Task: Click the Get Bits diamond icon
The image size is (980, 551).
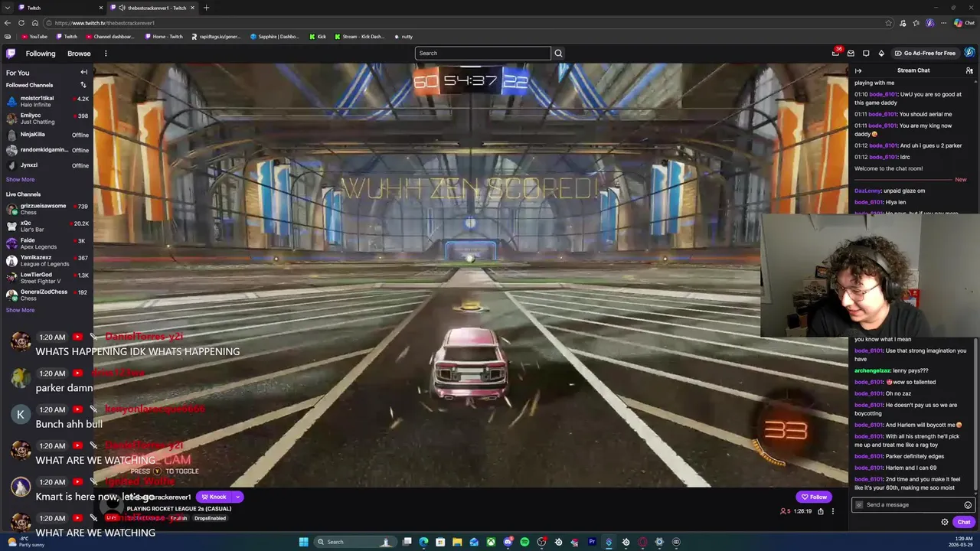Action: click(881, 53)
